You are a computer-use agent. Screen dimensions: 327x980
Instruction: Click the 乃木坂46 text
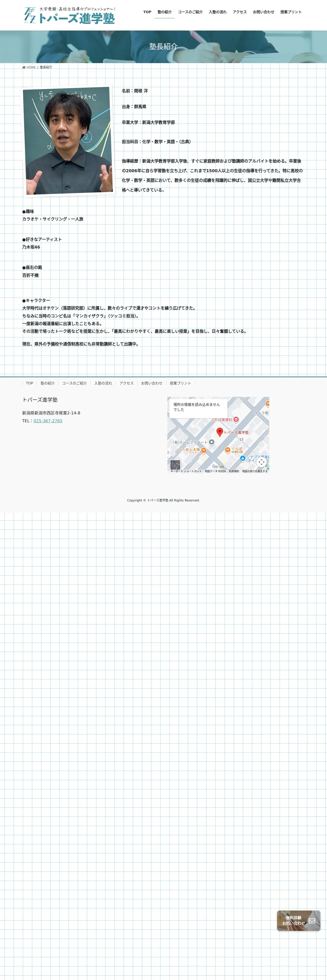(31, 247)
